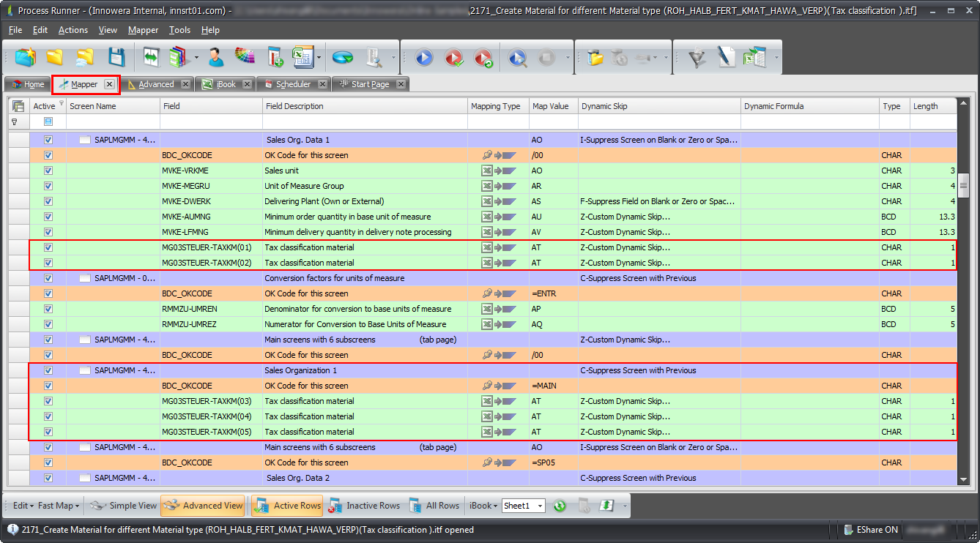Click the green refresh icon beside Sheet1

tap(560, 506)
